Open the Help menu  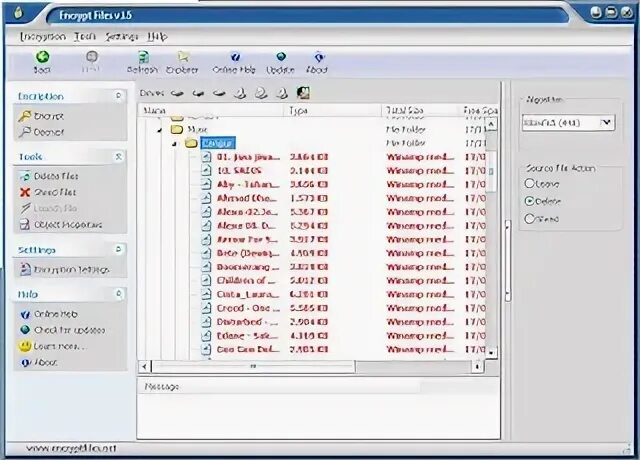(157, 37)
